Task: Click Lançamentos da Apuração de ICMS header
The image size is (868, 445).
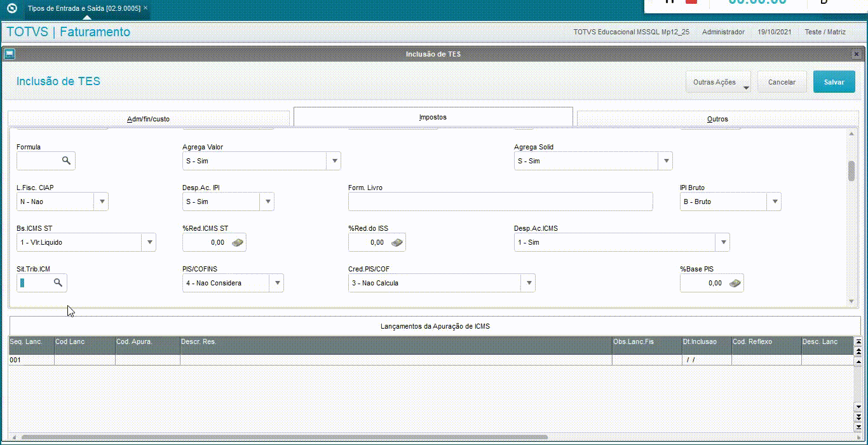Action: [435, 326]
